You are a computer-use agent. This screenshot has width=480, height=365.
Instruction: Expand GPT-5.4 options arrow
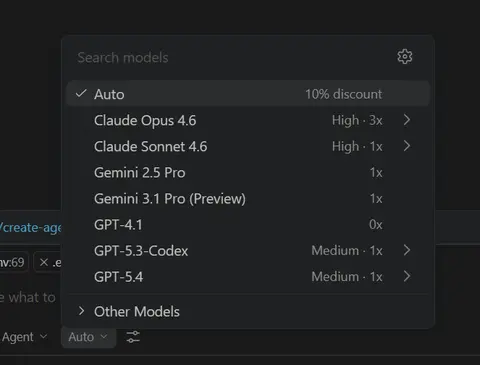coord(407,276)
